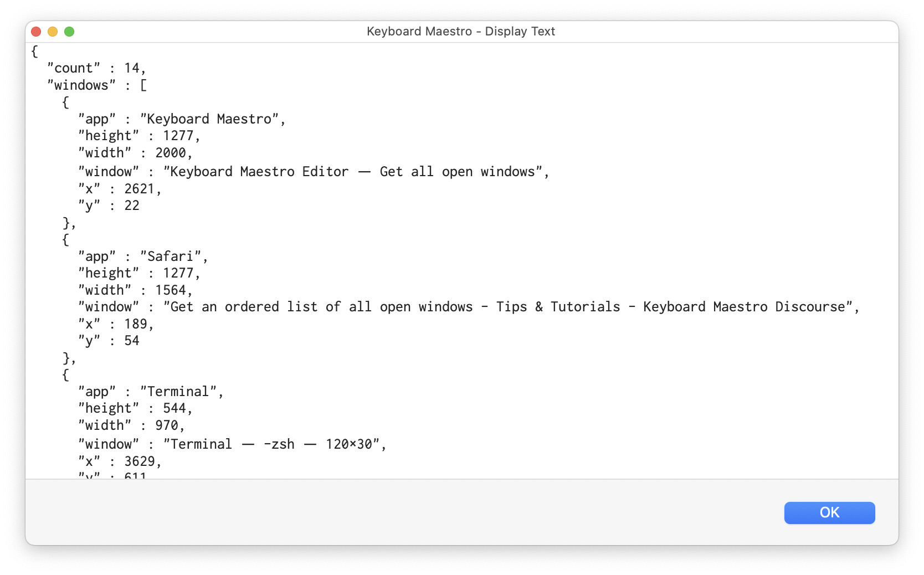Zoom window with the green button

click(x=69, y=32)
